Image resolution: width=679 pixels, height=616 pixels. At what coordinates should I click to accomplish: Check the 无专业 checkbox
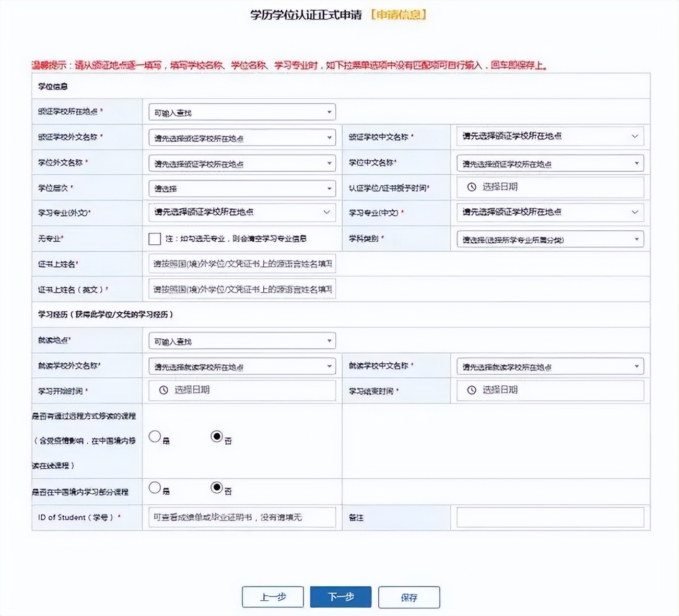(x=155, y=239)
